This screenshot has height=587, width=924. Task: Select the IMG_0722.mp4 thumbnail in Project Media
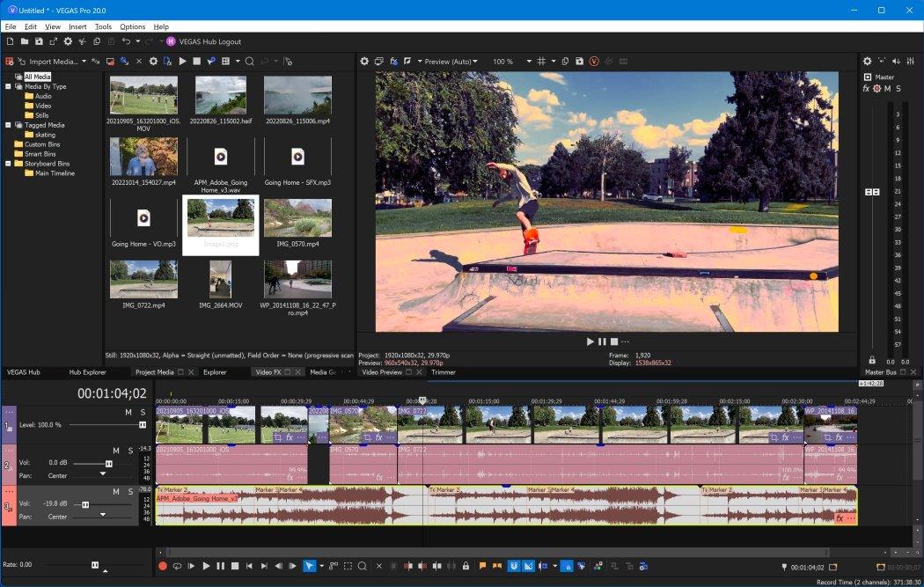143,277
